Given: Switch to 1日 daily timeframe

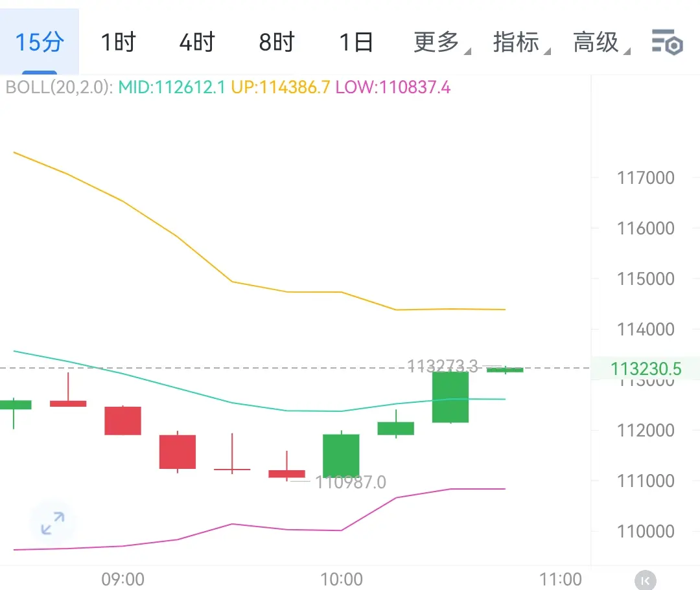Looking at the screenshot, I should coord(356,43).
